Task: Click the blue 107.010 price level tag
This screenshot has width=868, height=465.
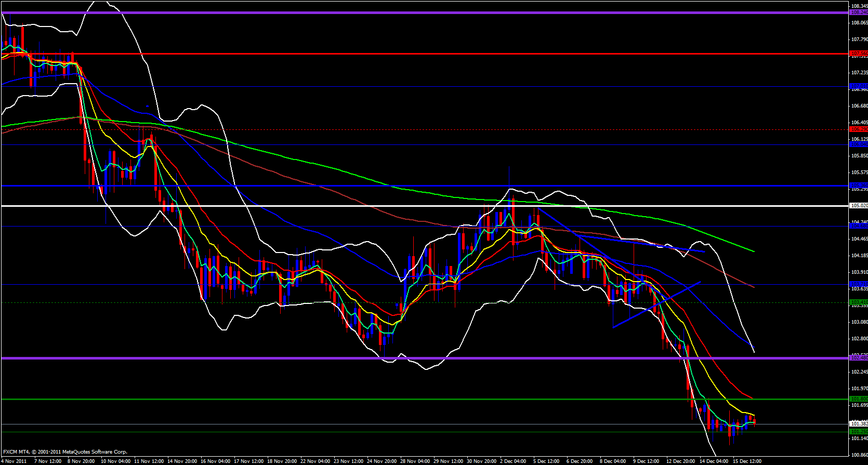Action: coord(858,86)
